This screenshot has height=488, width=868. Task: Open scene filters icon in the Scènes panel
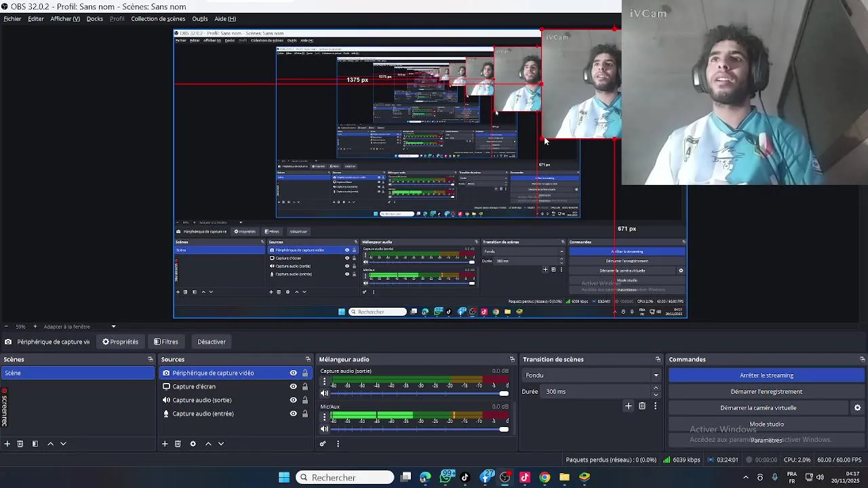pos(35,444)
